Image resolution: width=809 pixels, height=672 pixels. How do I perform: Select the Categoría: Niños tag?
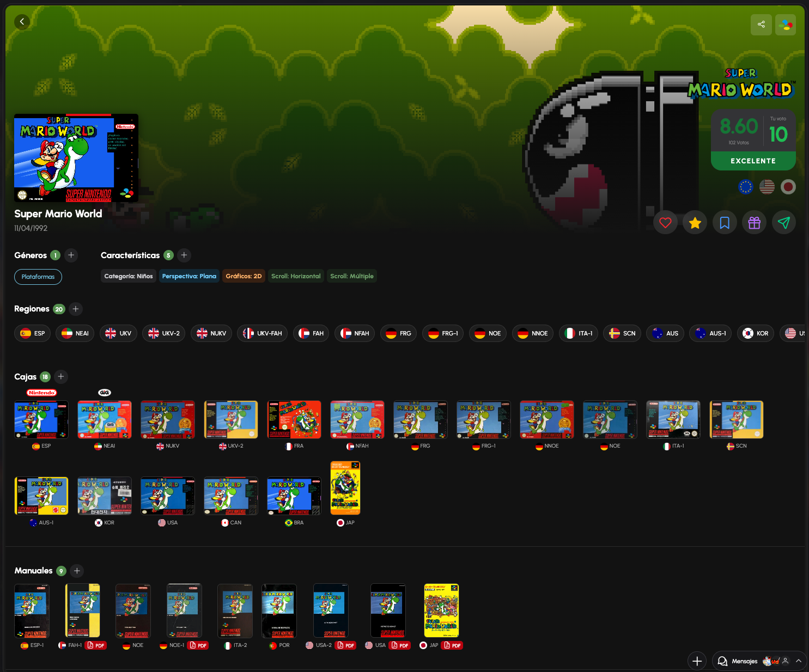(x=129, y=276)
